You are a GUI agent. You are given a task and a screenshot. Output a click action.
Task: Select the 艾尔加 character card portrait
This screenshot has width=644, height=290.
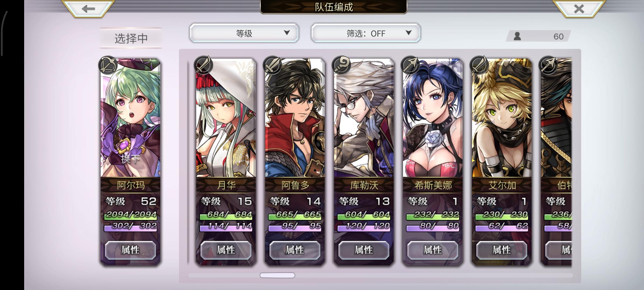[x=502, y=118]
